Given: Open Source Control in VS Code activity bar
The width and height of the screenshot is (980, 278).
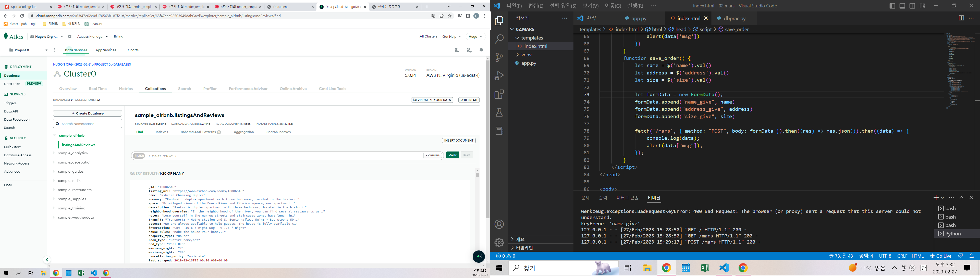Looking at the screenshot, I should (499, 57).
